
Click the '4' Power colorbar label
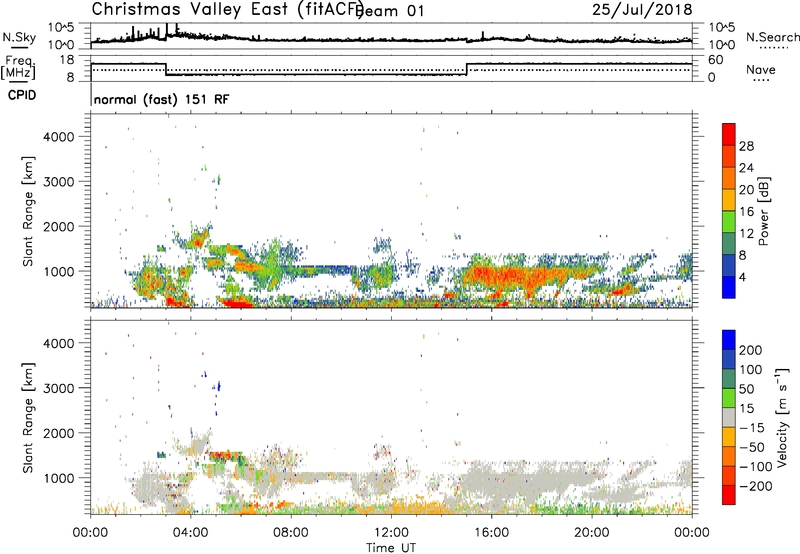(742, 278)
